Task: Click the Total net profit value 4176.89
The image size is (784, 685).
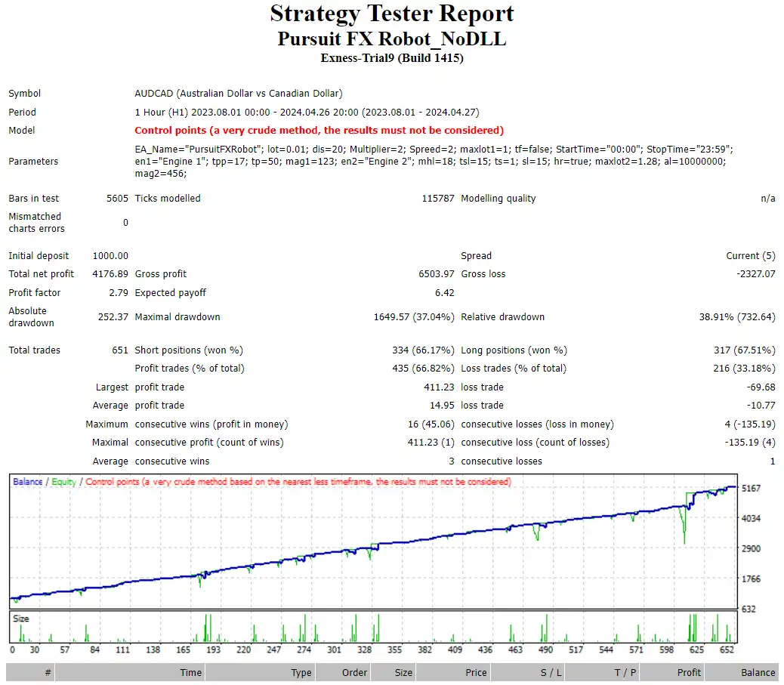Action: tap(110, 274)
